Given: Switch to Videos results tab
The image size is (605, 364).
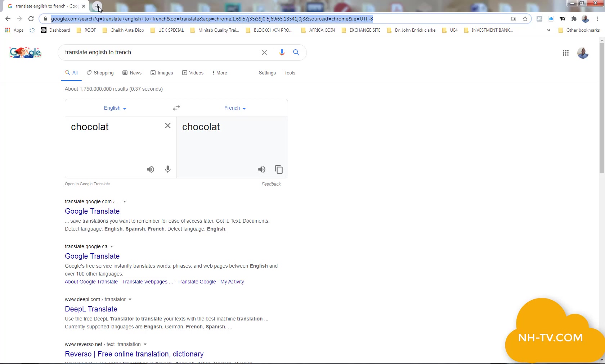Looking at the screenshot, I should click(193, 73).
